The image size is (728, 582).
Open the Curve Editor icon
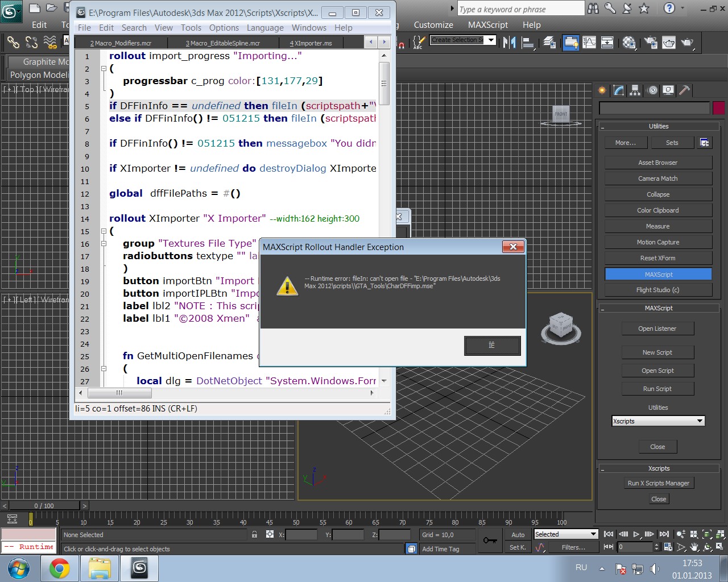pos(589,42)
